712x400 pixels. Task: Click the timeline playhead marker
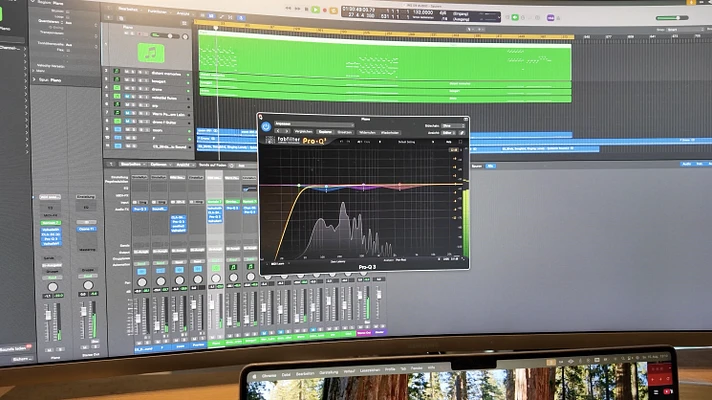[216, 28]
